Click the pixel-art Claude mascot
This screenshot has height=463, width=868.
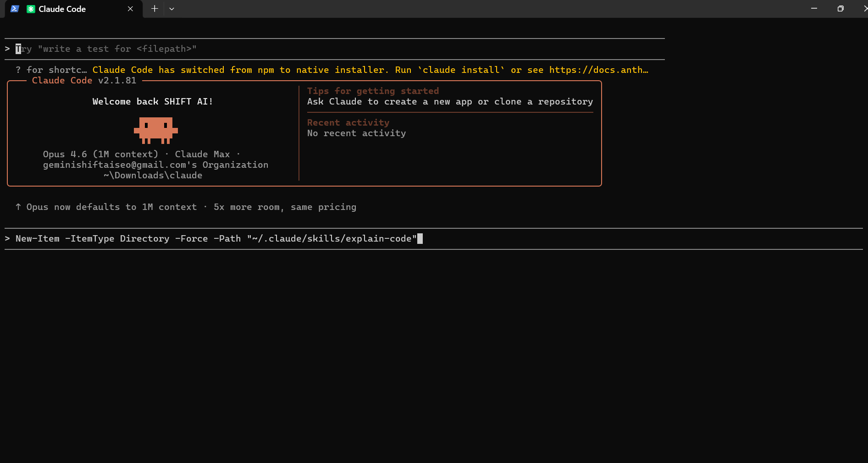tap(155, 131)
